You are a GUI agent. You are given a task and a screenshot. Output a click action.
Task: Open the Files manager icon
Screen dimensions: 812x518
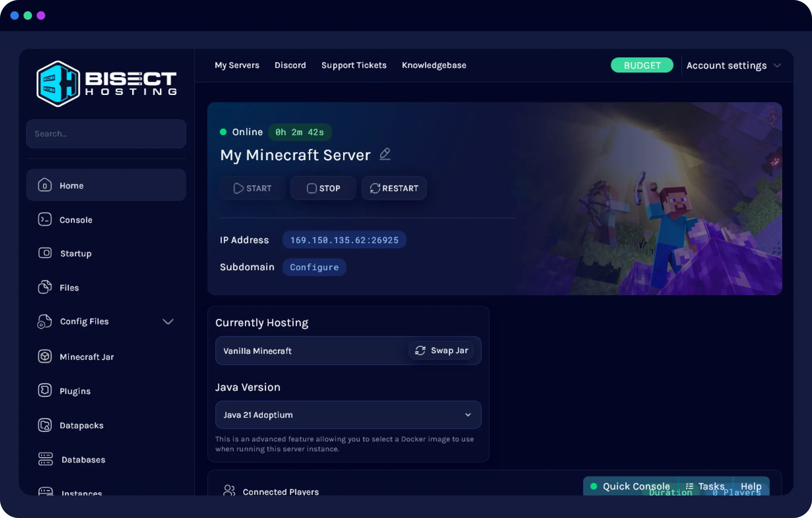[x=45, y=287]
